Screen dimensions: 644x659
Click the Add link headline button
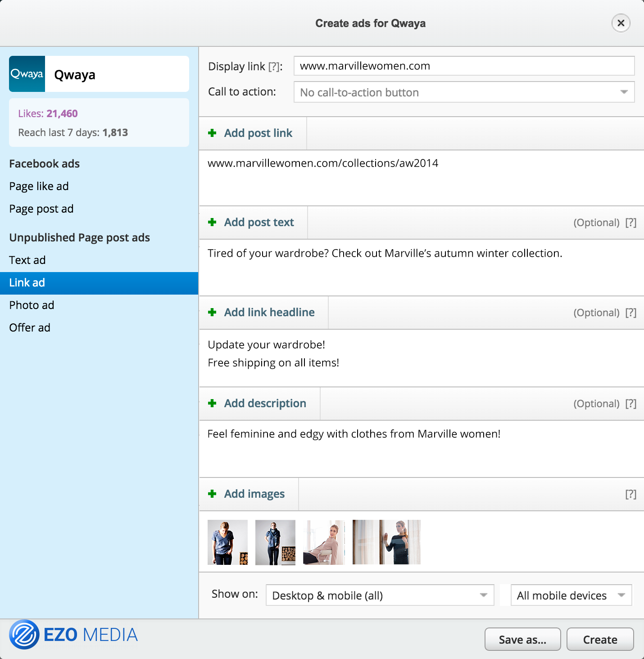tap(264, 313)
